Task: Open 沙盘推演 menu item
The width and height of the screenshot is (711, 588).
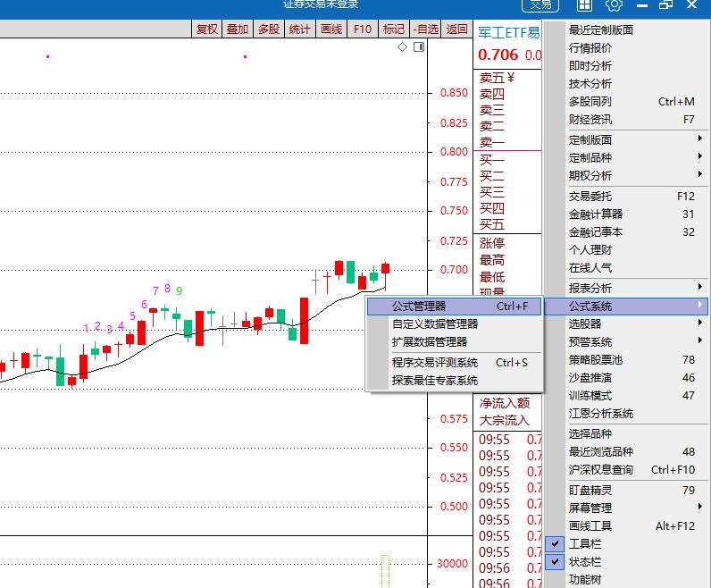Action: 626,377
